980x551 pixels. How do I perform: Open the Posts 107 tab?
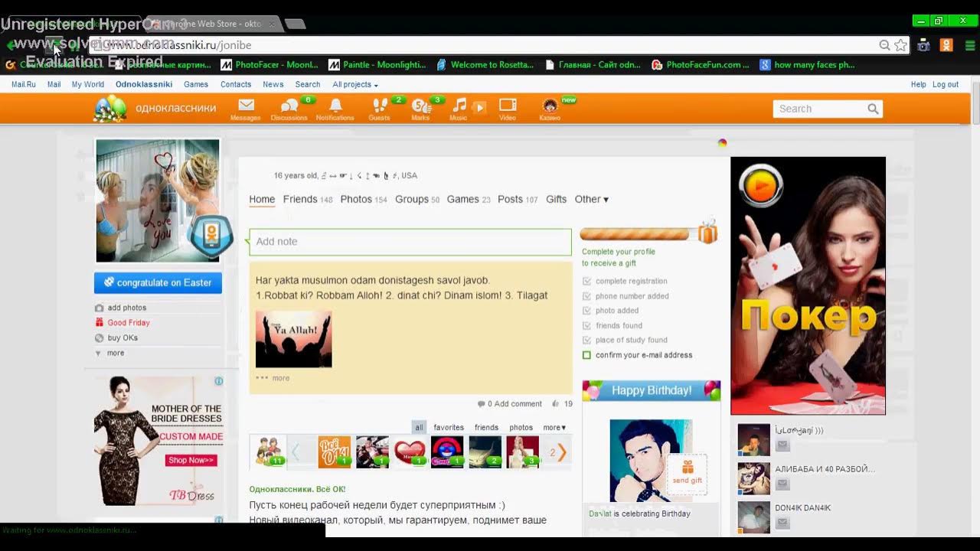pyautogui.click(x=518, y=199)
